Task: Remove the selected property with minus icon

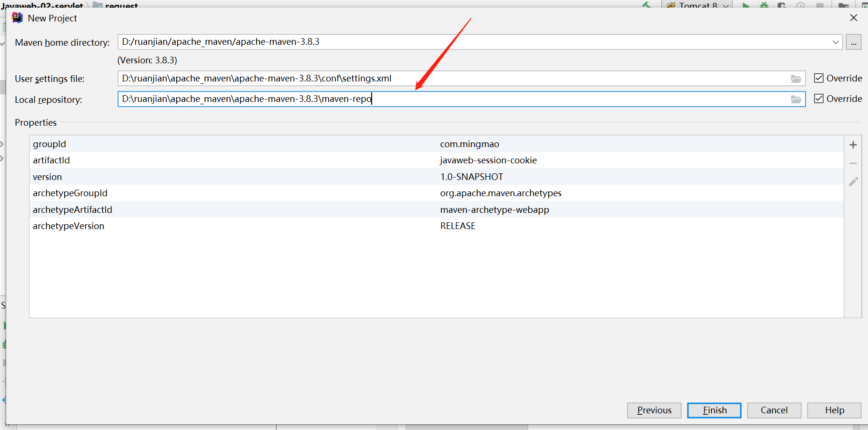Action: pyautogui.click(x=853, y=163)
